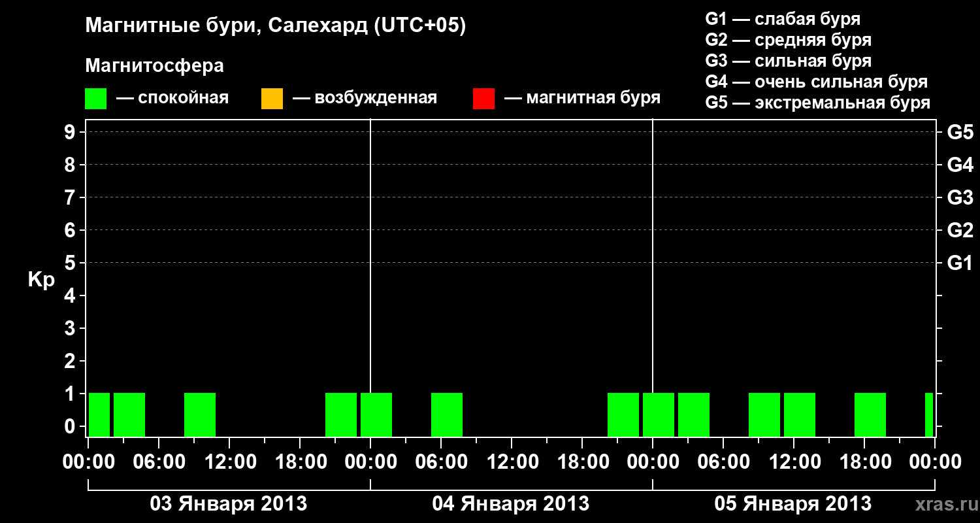980x523 pixels.
Task: Click the green bar for 08:00–11:00 on 03 January
Action: (200, 414)
